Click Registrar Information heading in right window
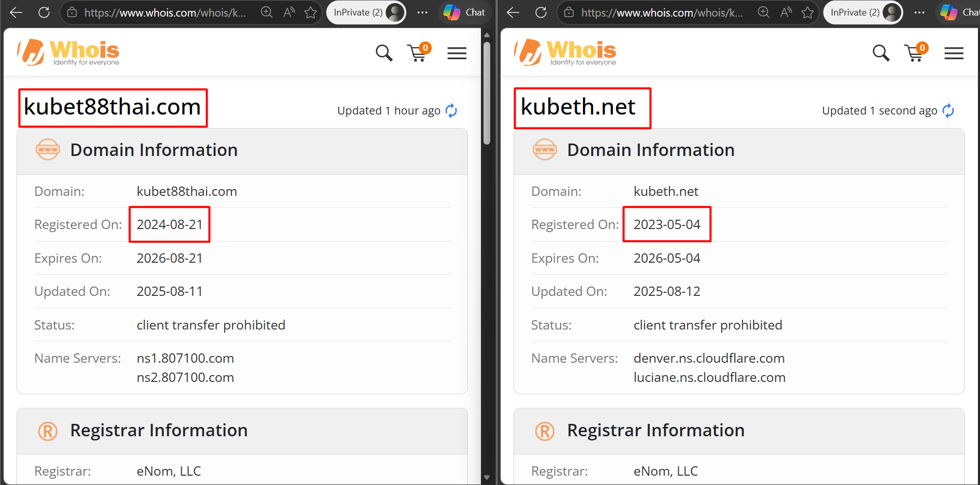The height and width of the screenshot is (485, 980). pos(656,430)
